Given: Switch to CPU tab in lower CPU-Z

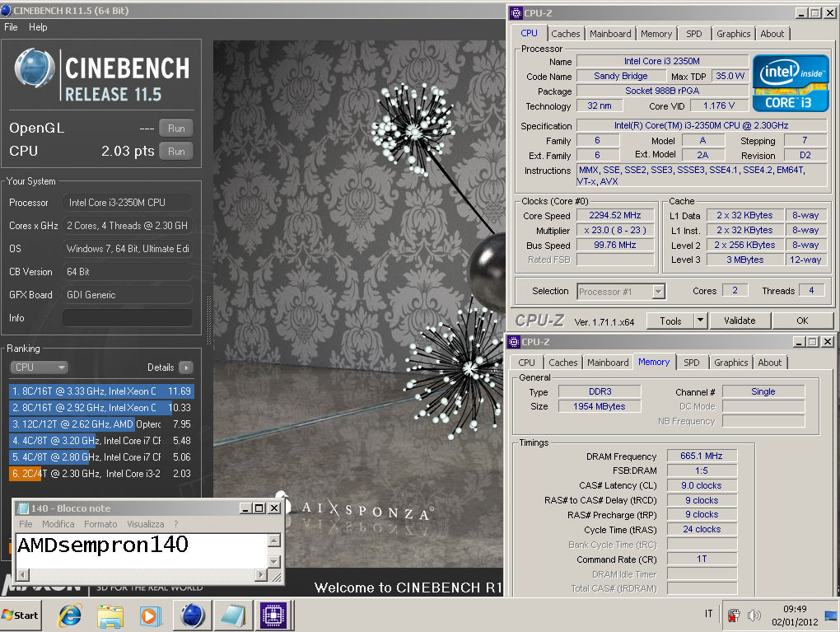Looking at the screenshot, I should [x=526, y=363].
